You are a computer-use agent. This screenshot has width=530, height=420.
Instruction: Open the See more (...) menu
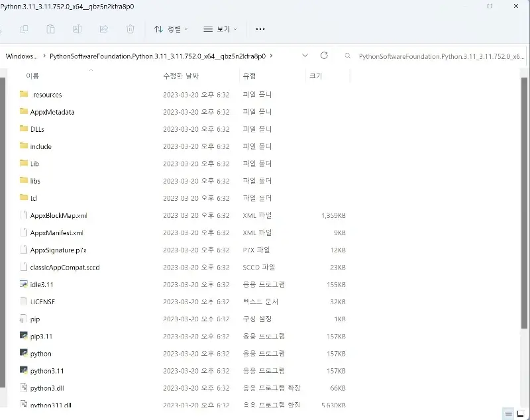coord(260,29)
